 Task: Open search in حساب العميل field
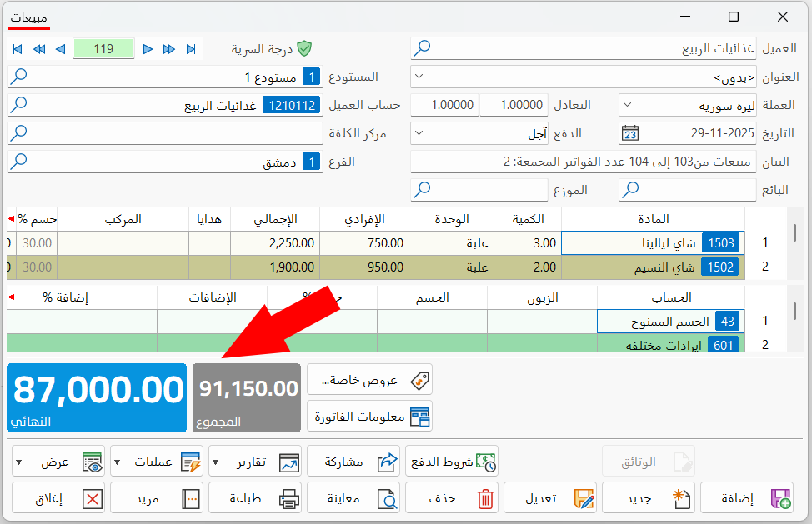pos(18,105)
